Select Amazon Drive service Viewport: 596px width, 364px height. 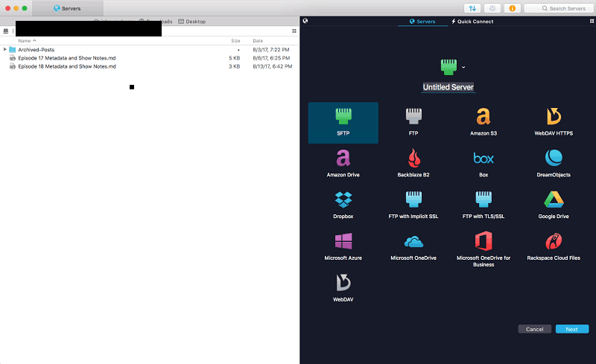point(343,164)
